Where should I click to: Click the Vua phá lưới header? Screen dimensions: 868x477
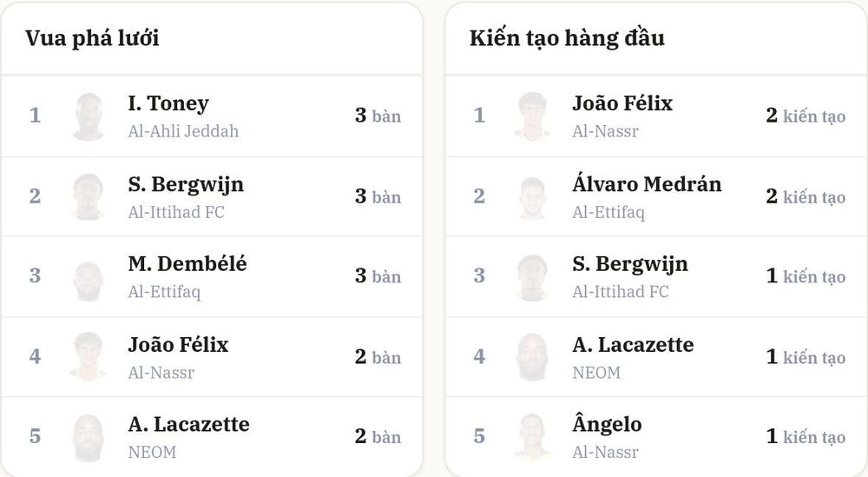(92, 38)
